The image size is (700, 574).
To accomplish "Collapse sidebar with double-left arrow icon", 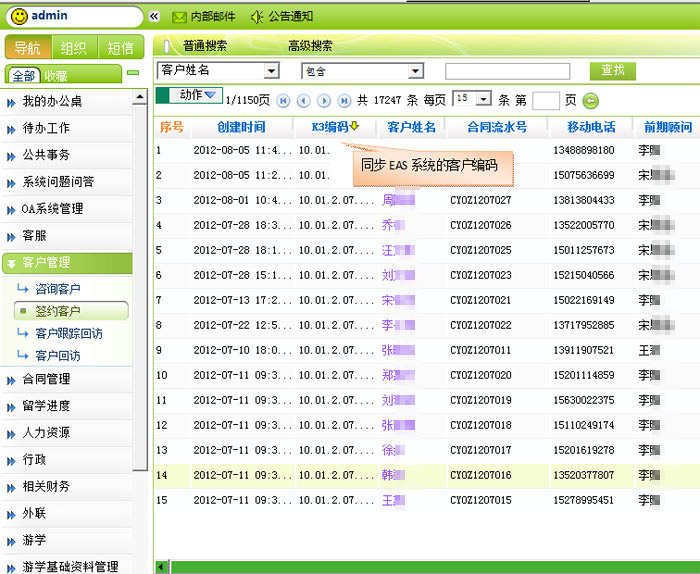I will (154, 17).
